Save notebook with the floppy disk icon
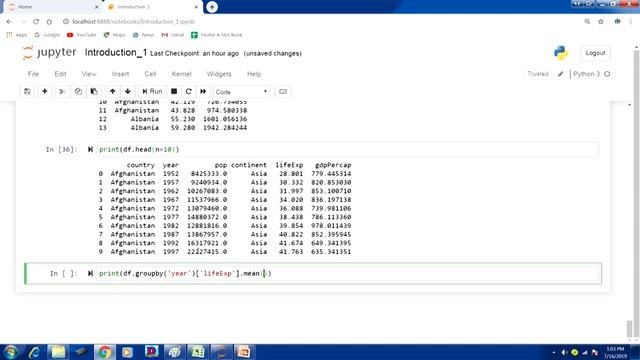The width and height of the screenshot is (640, 360). point(27,91)
